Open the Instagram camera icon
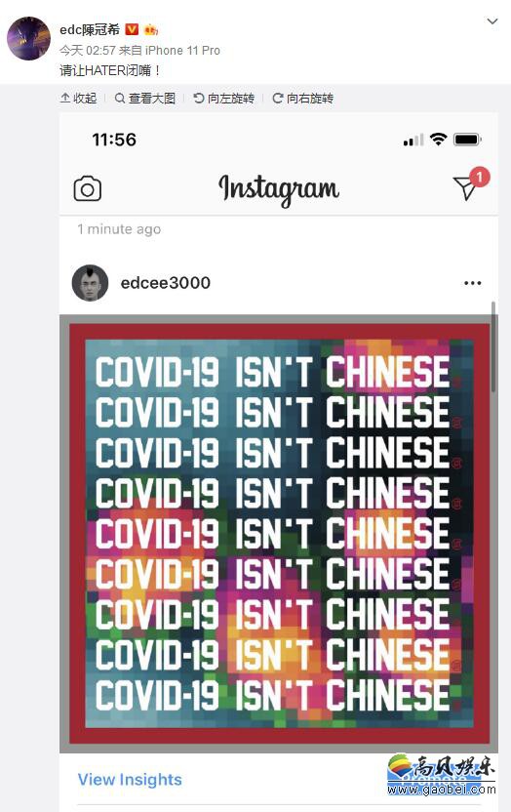The width and height of the screenshot is (511, 812). [x=88, y=189]
